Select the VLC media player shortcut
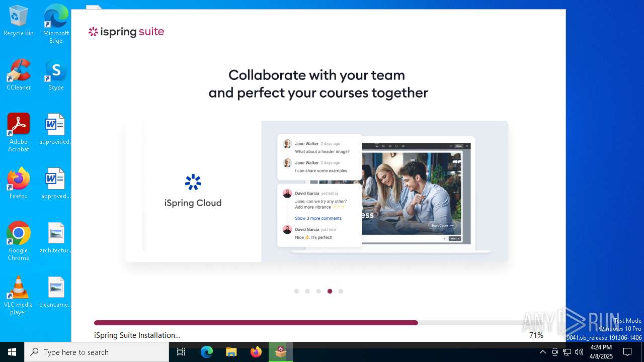Screen dimensions: 644x362 click(x=19, y=296)
